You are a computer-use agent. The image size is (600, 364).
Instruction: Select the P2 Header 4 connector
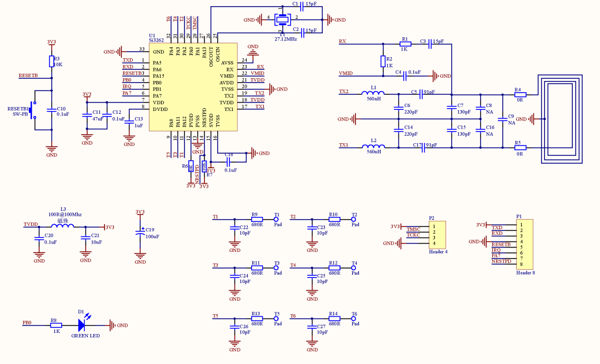click(437, 235)
